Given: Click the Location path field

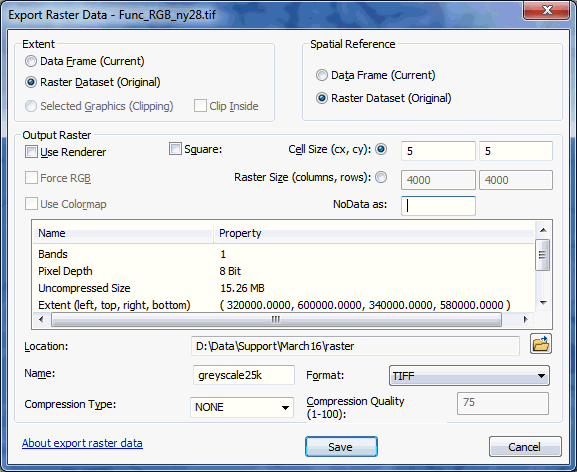Looking at the screenshot, I should pos(355,346).
